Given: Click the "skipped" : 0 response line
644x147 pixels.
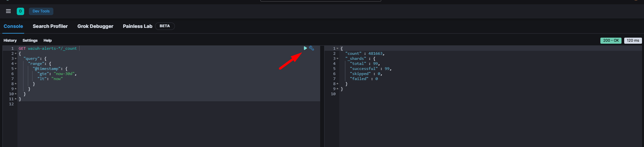Looking at the screenshot, I should pyautogui.click(x=366, y=74).
